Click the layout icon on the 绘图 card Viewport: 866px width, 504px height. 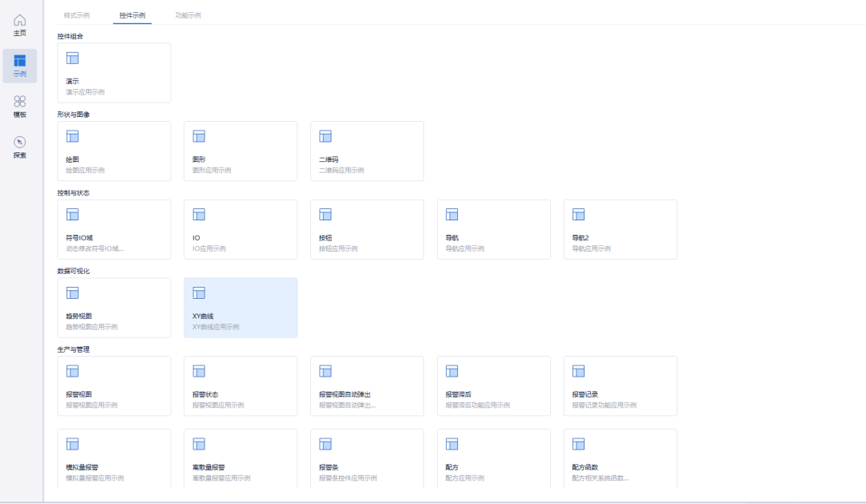tap(72, 136)
